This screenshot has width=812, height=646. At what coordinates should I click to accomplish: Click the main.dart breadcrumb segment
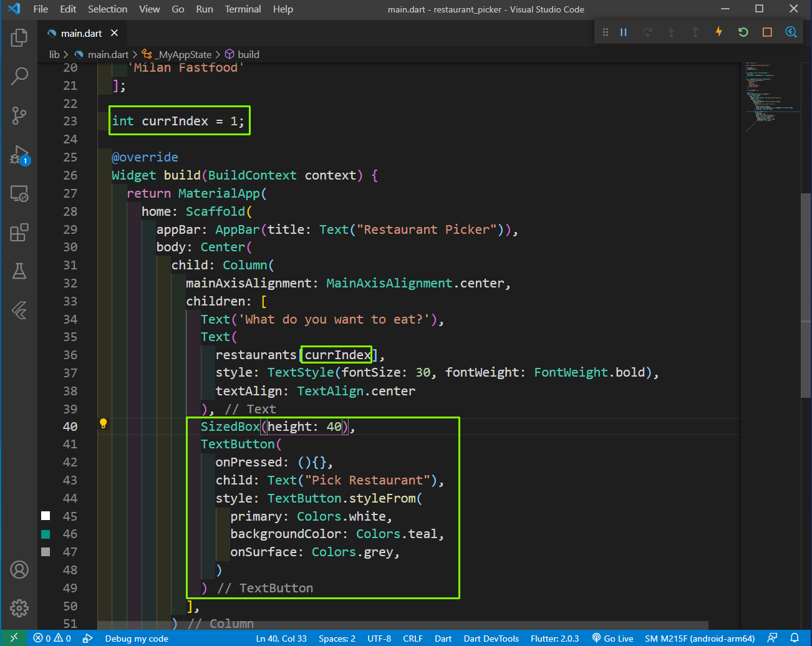point(102,54)
